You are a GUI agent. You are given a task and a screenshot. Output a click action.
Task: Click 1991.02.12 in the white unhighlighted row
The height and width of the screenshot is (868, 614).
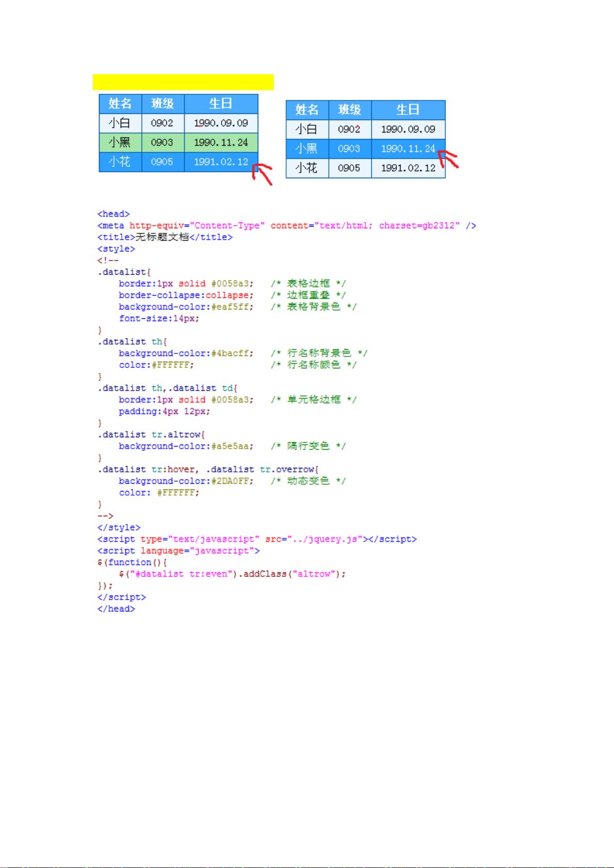coord(408,168)
